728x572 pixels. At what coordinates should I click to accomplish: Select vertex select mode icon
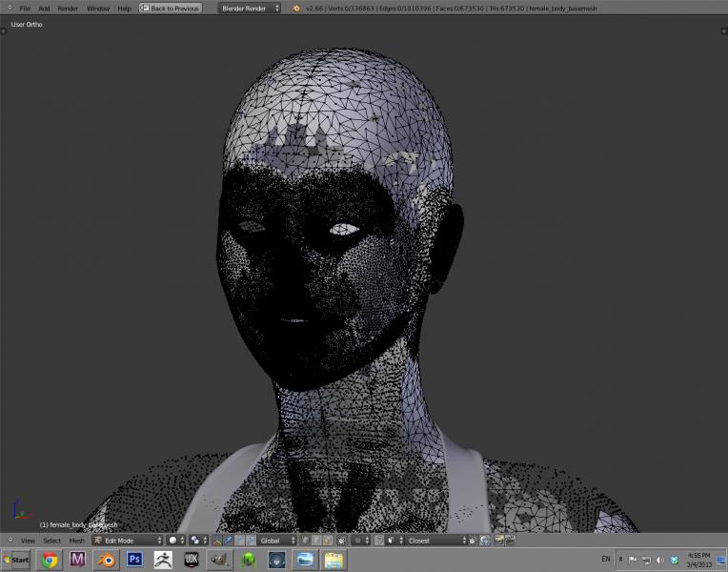point(305,541)
